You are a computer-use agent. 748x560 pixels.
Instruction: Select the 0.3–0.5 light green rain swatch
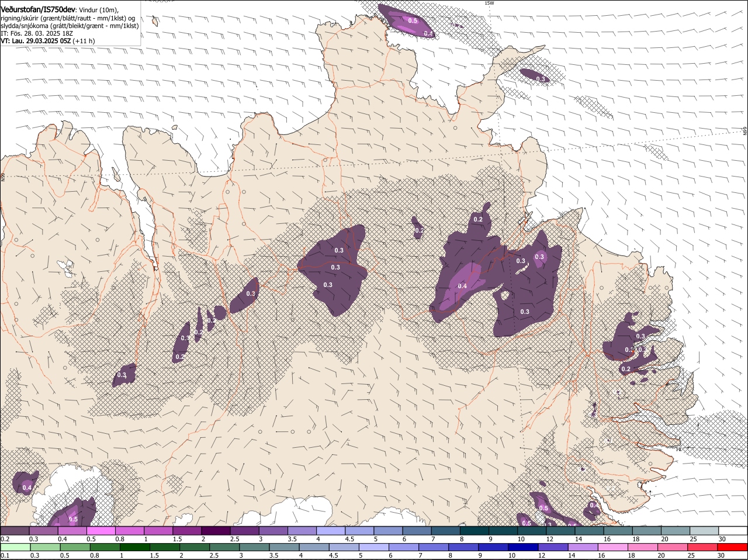pos(45,547)
